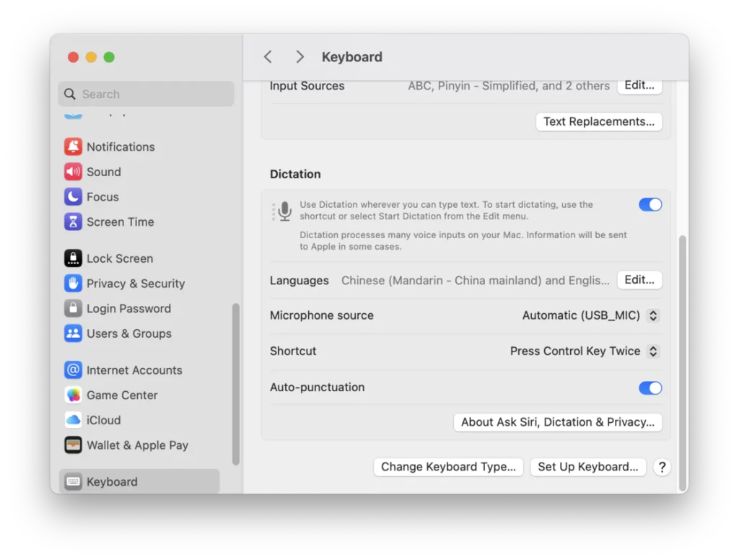Turn off Auto-punctuation toggle

[650, 388]
